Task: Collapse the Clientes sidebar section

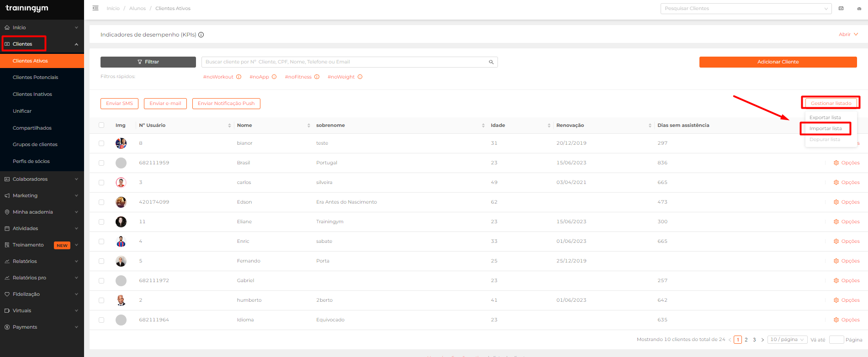Action: pos(76,44)
